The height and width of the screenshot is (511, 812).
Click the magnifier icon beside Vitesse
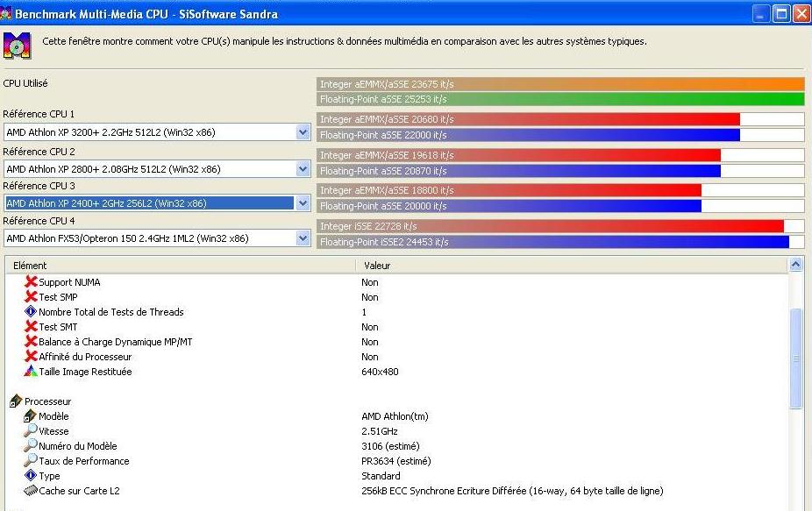pos(31,430)
